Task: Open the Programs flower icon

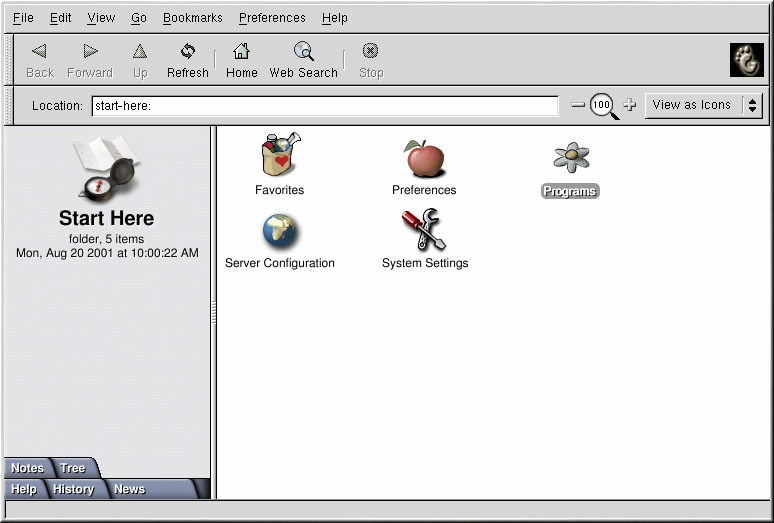Action: coord(571,158)
